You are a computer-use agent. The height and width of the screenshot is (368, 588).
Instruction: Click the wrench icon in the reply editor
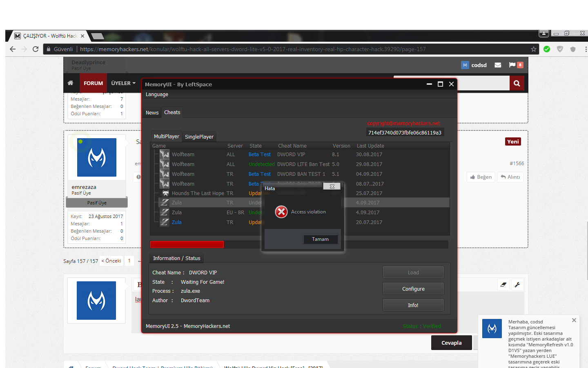point(517,285)
